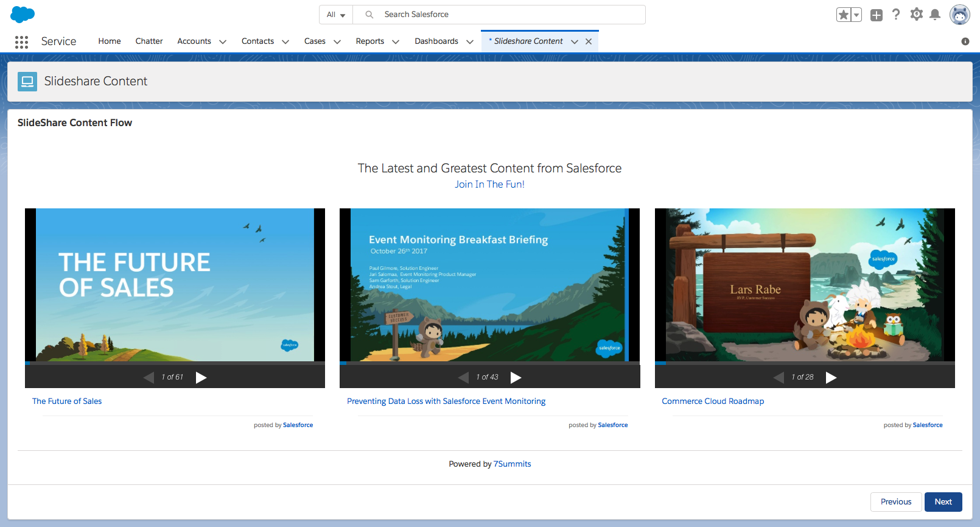Click the '1 of 61' slide counter
This screenshot has height=527, width=980.
tap(172, 377)
